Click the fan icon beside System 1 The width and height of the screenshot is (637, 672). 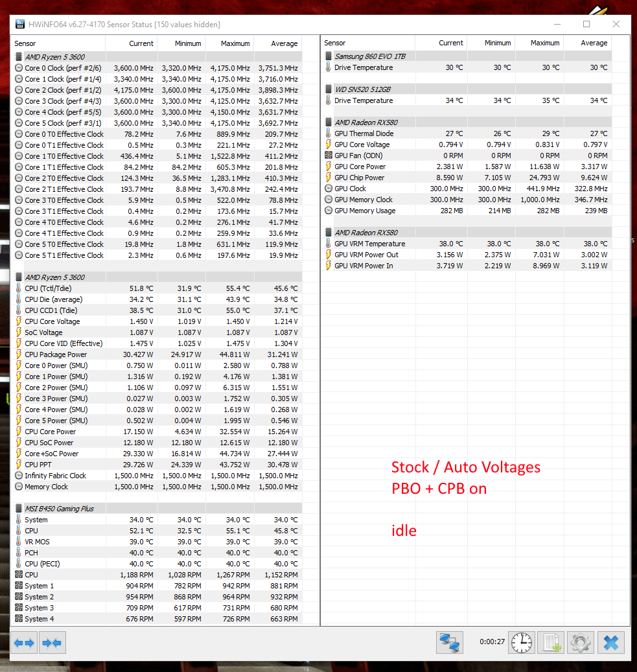pos(18,585)
